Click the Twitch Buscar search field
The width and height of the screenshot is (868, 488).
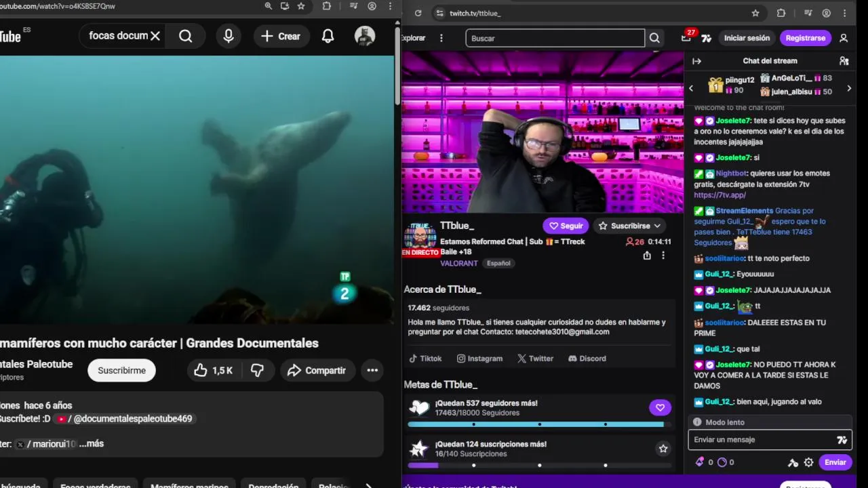(x=555, y=38)
